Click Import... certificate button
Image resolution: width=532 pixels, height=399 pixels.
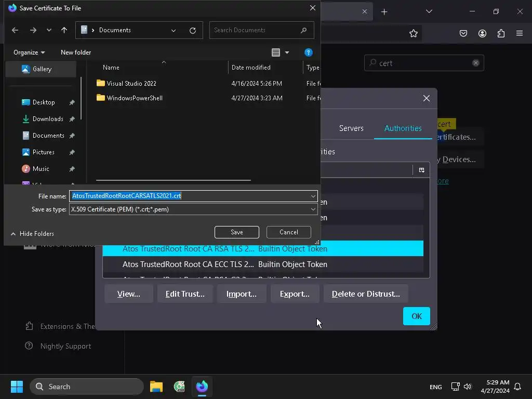pos(241,294)
